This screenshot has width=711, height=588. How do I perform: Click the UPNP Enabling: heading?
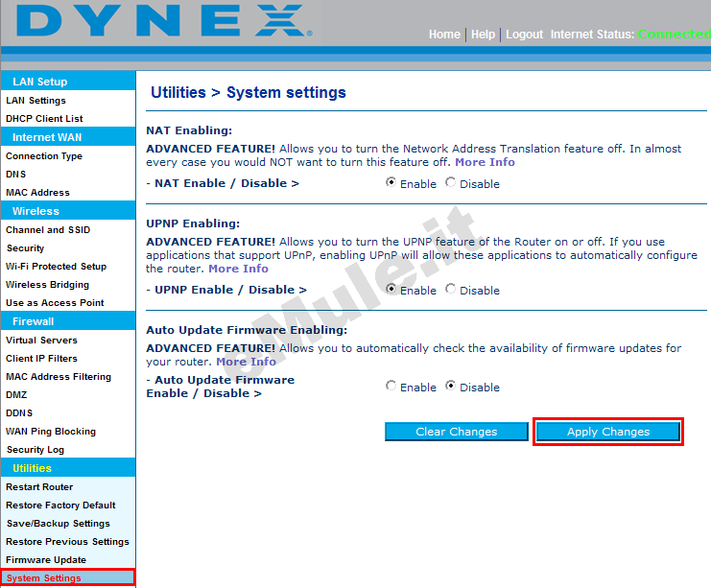[193, 223]
